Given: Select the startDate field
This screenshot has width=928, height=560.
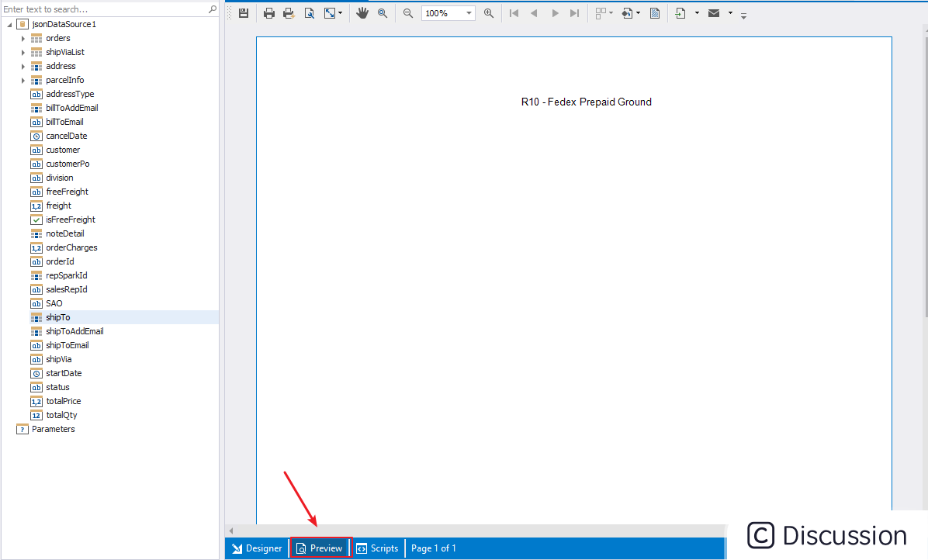Looking at the screenshot, I should 64,373.
